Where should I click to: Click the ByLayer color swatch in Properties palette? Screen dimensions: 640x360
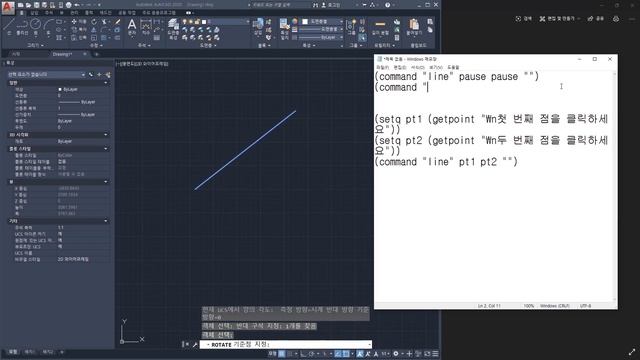(60, 89)
